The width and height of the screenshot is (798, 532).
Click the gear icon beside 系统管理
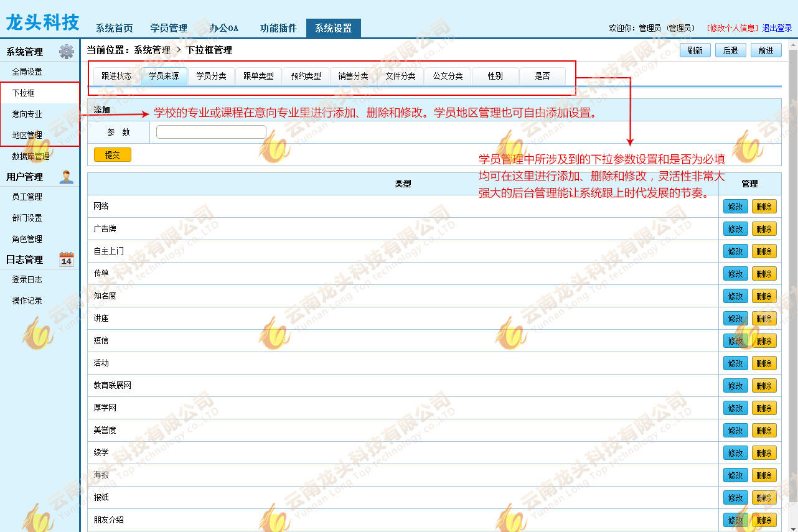click(66, 52)
